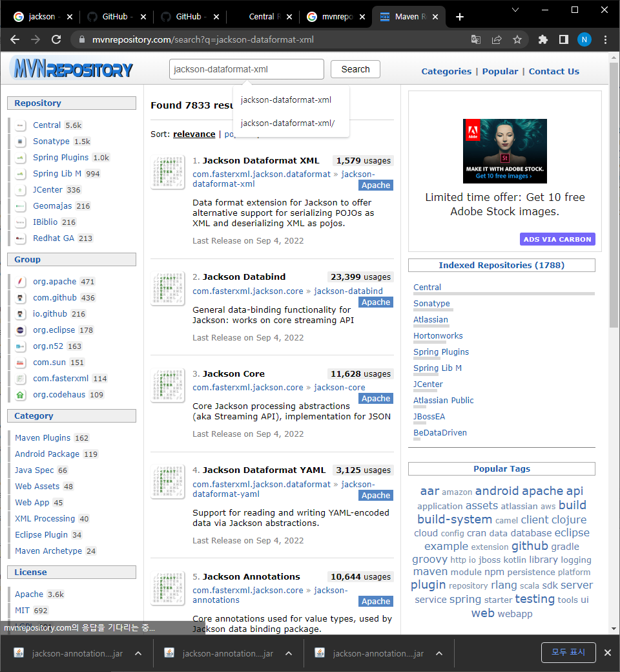Filter by XML Processing category
Image resolution: width=620 pixels, height=672 pixels.
[45, 519]
